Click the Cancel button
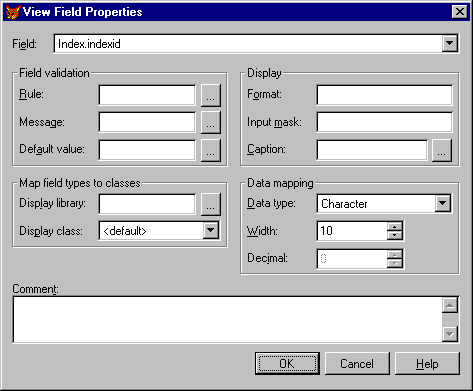 pyautogui.click(x=357, y=364)
